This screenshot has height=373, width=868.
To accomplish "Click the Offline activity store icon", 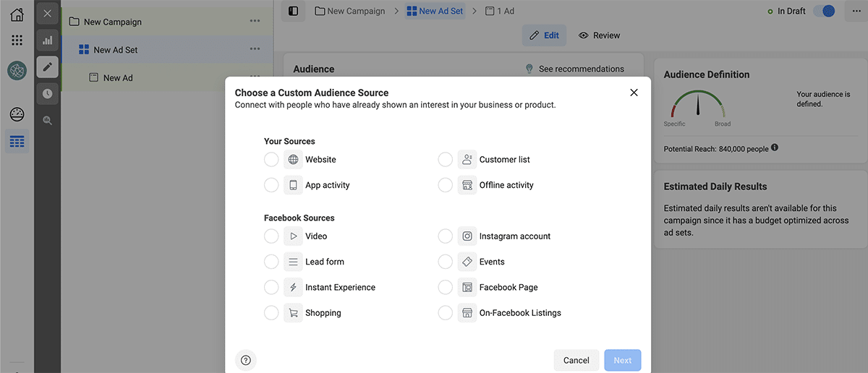I will click(467, 185).
